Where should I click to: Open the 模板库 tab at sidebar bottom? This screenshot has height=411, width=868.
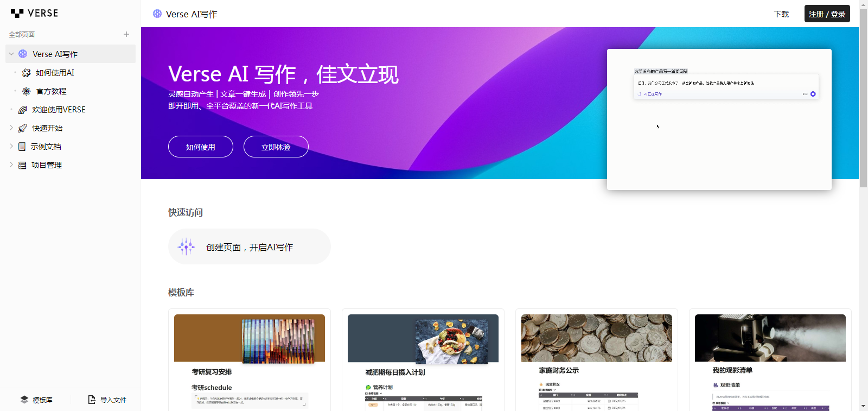(x=36, y=400)
